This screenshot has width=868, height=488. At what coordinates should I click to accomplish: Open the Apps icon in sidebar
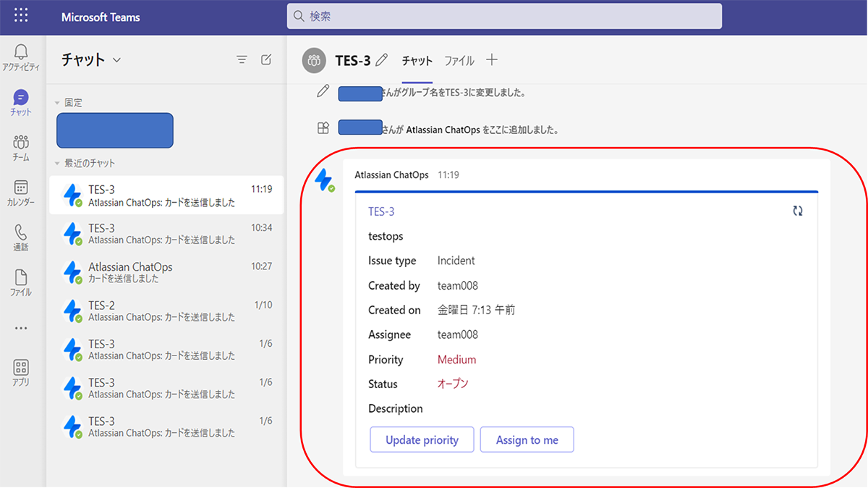[21, 367]
